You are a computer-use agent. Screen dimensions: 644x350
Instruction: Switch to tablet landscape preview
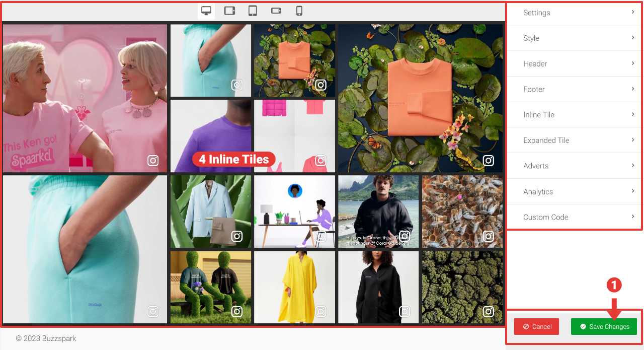tap(229, 11)
